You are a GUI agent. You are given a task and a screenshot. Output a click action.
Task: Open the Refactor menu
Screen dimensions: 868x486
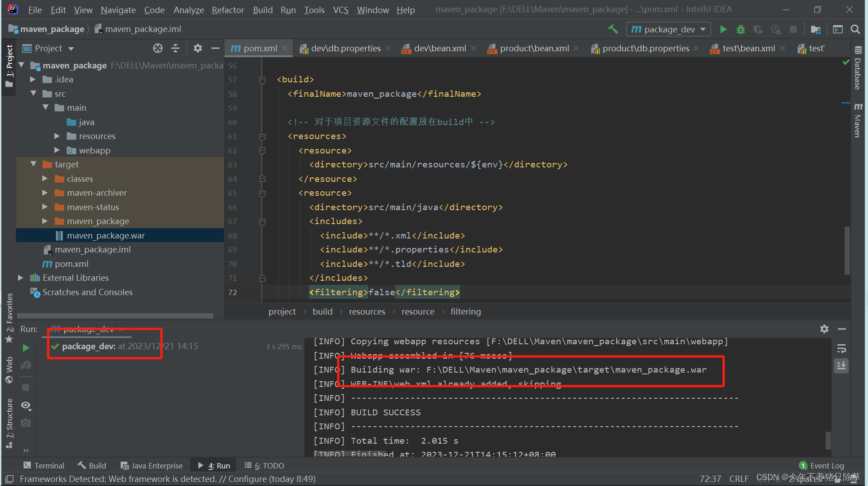(228, 10)
